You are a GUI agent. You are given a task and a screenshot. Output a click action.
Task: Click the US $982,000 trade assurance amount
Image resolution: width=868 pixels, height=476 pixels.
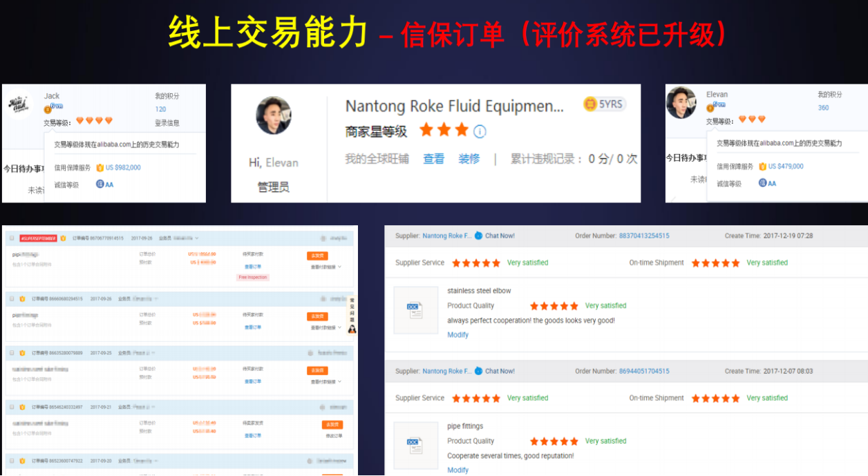(x=123, y=167)
